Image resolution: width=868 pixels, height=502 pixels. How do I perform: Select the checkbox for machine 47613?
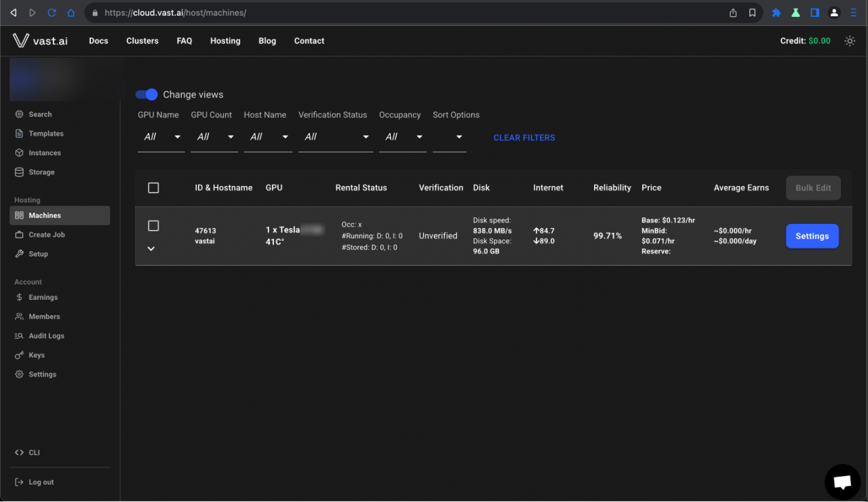153,225
